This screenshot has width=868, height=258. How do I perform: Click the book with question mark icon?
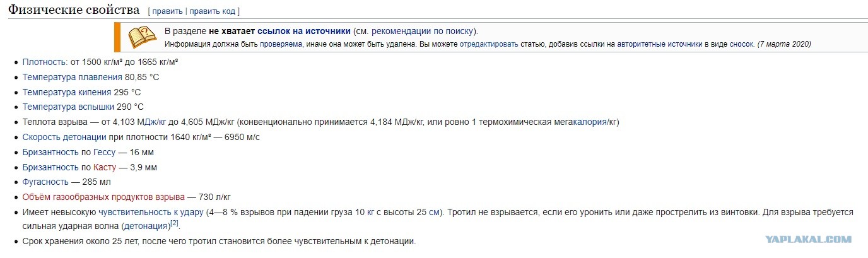(x=142, y=37)
